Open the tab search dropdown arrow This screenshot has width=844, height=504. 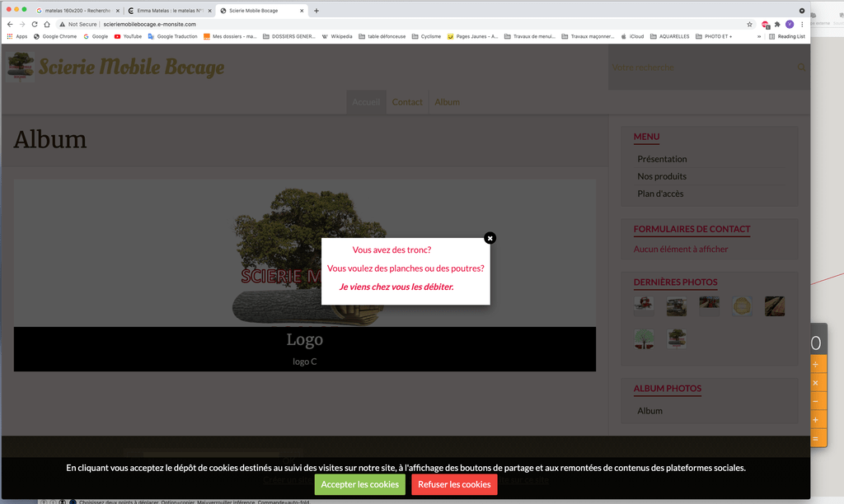pos(801,10)
